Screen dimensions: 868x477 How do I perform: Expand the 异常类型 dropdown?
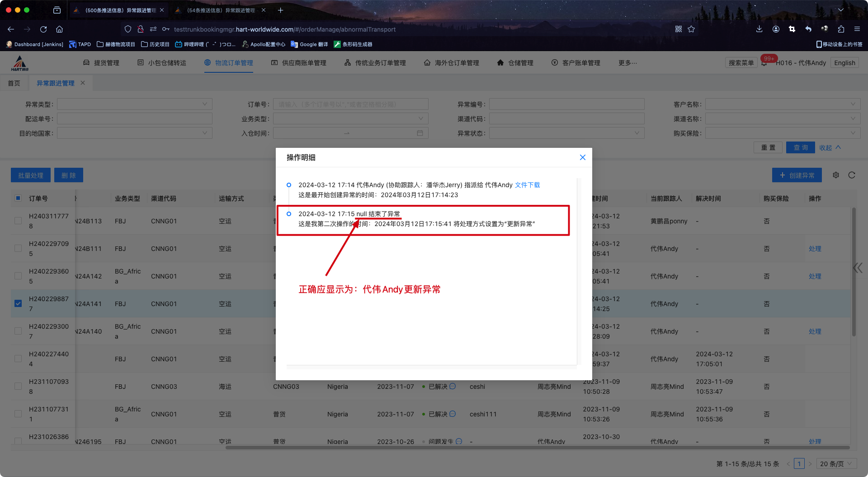click(134, 104)
